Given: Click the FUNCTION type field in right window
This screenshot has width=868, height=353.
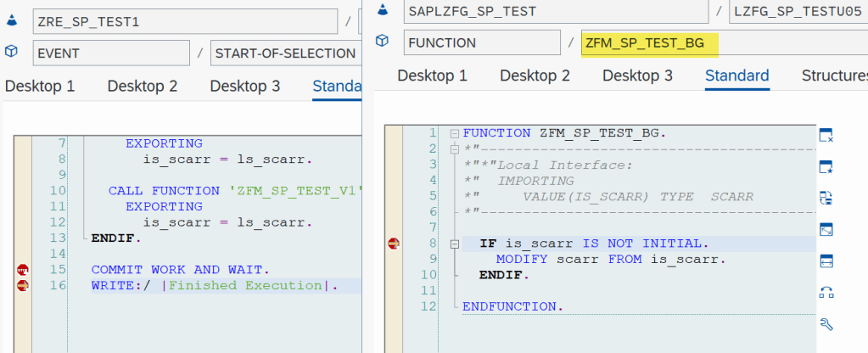Looking at the screenshot, I should pyautogui.click(x=482, y=42).
